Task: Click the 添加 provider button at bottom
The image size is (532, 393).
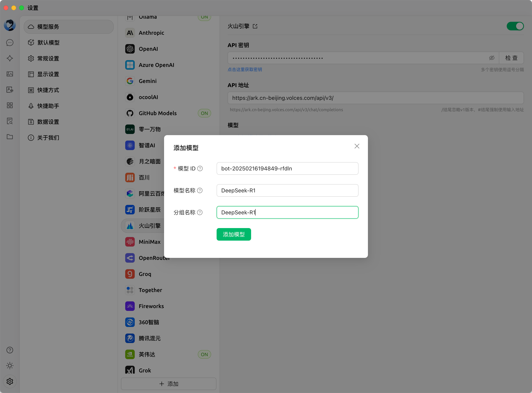Action: coord(169,384)
